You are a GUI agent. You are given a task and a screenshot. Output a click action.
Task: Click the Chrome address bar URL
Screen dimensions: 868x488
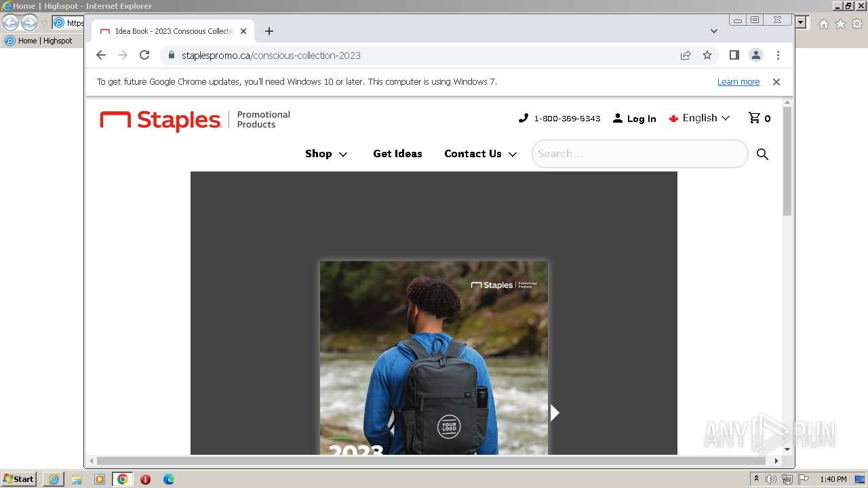[x=271, y=56]
